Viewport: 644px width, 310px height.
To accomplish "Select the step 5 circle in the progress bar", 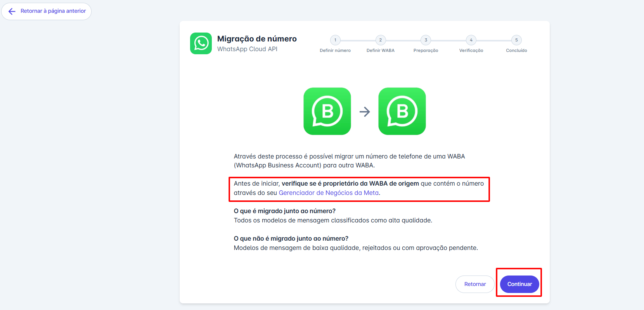I will click(516, 40).
